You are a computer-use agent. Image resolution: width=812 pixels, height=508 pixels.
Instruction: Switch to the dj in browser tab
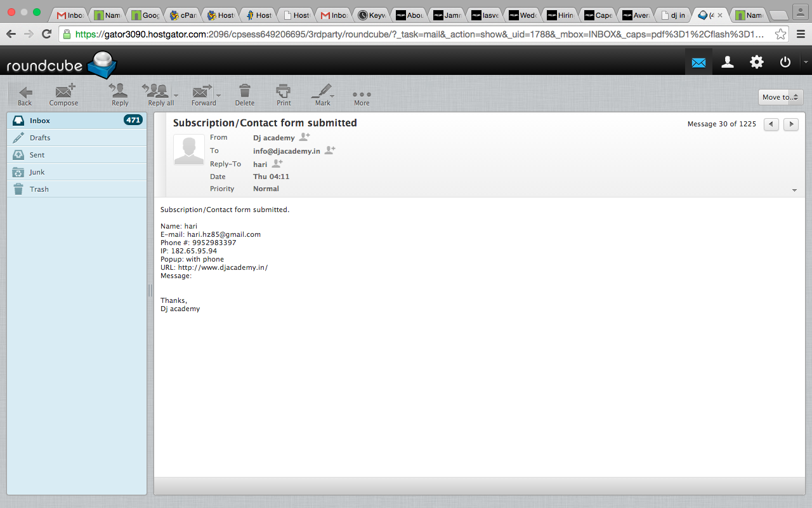(673, 15)
